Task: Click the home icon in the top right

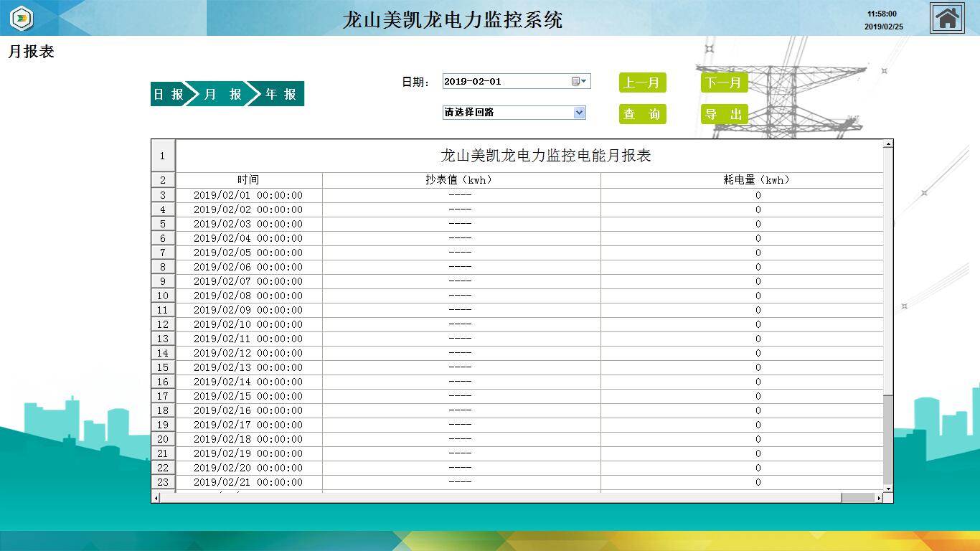Action: [947, 18]
